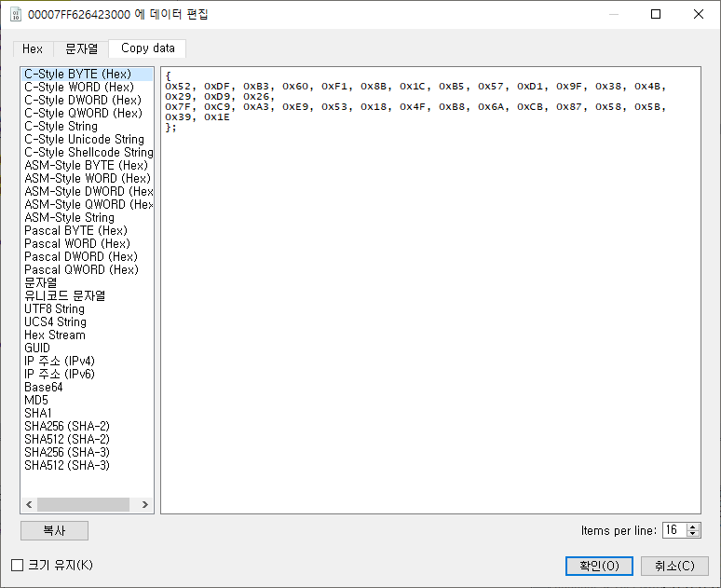Pick SHA512 (SHA-3) hash option
The image size is (721, 588).
pos(88,465)
